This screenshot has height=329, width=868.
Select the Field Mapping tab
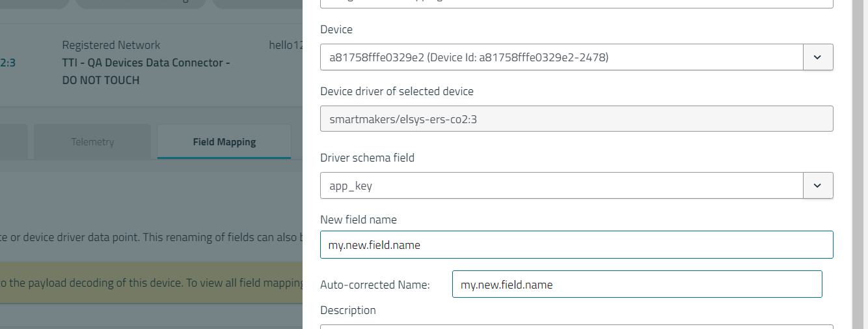(224, 142)
